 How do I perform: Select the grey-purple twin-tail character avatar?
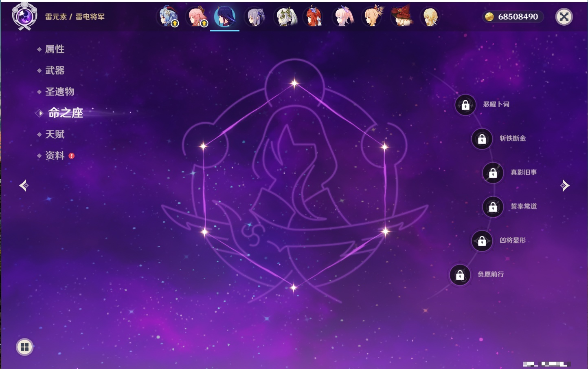255,17
